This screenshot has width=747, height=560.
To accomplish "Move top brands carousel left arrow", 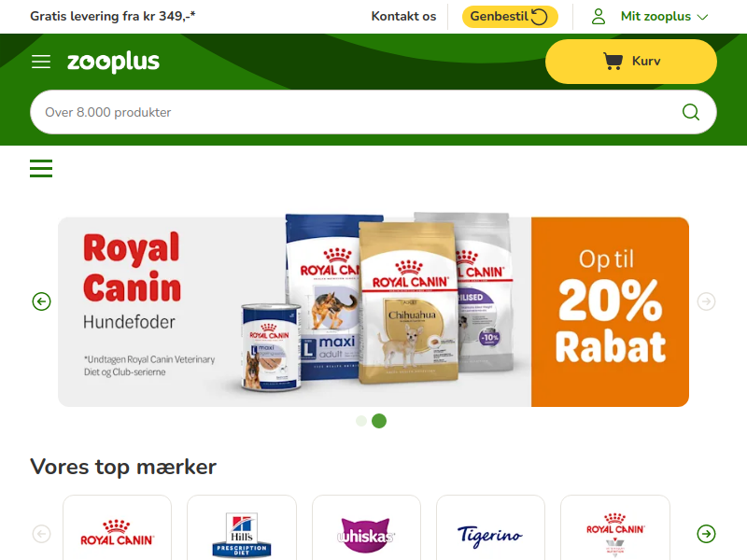I will 41,534.
